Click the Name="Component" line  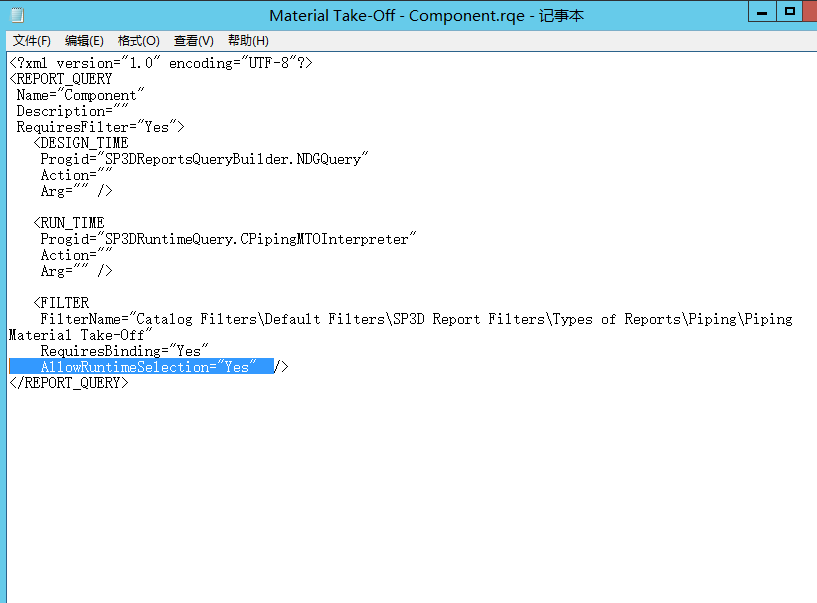pyautogui.click(x=80, y=95)
